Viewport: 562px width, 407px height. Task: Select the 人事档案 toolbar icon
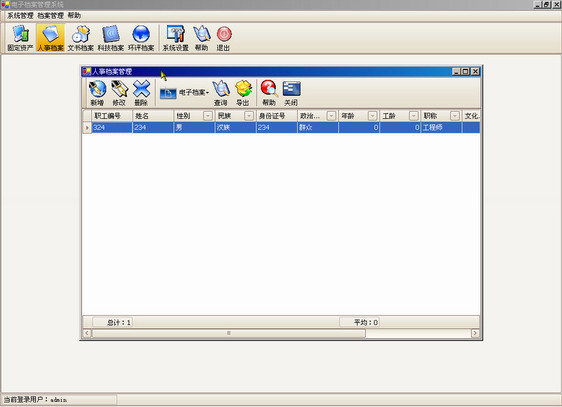click(51, 38)
